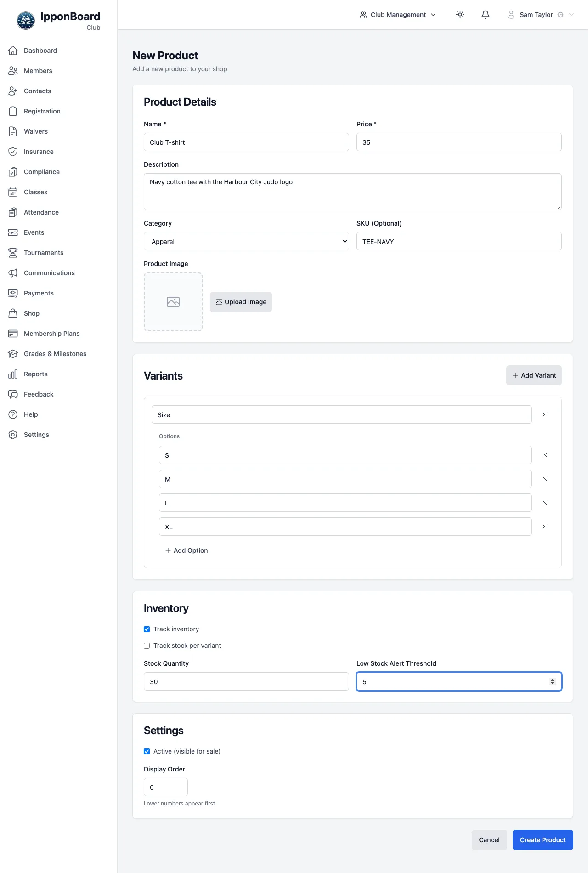588x873 pixels.
Task: Click the Price input field
Action: (x=459, y=142)
